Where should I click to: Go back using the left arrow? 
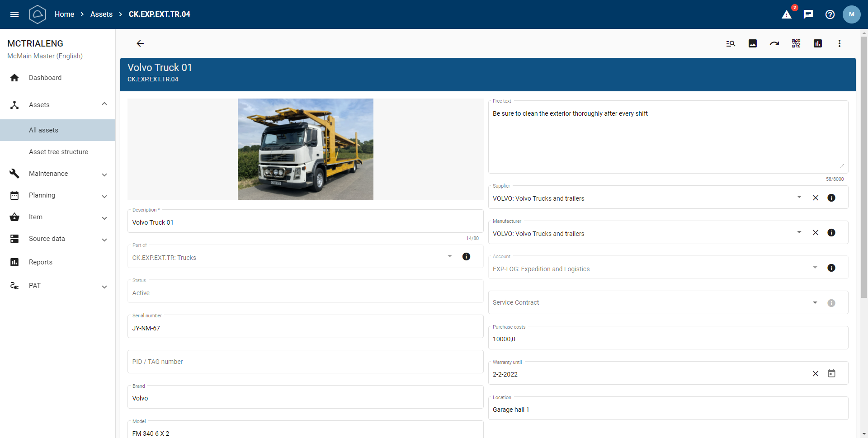(x=140, y=43)
